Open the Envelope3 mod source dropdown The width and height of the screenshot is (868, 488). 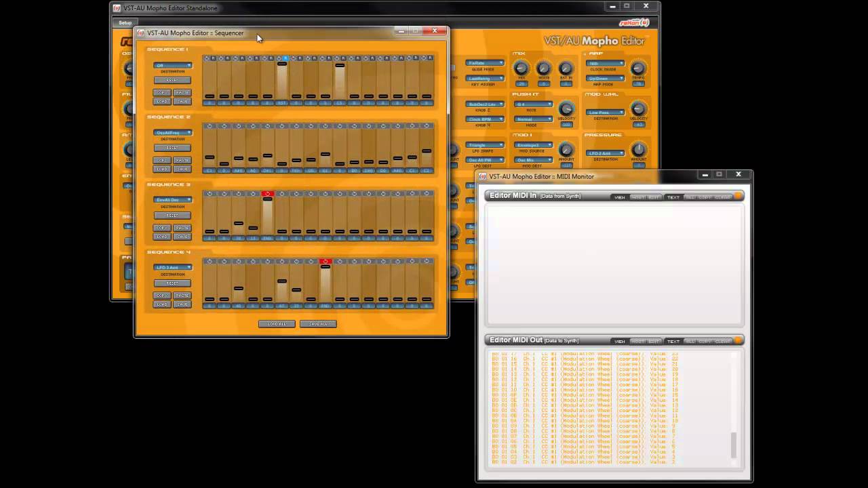534,145
